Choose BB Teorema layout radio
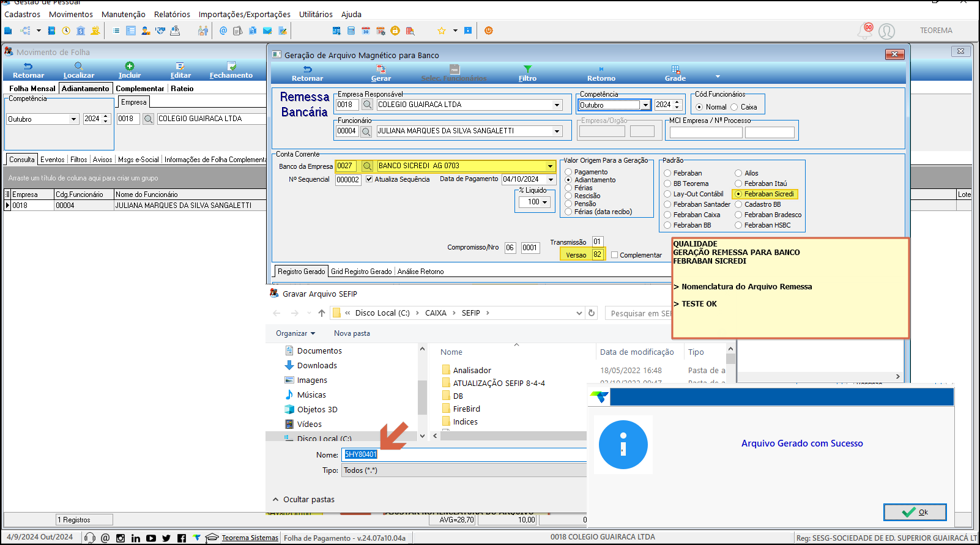The height and width of the screenshot is (545, 980). pyautogui.click(x=667, y=184)
